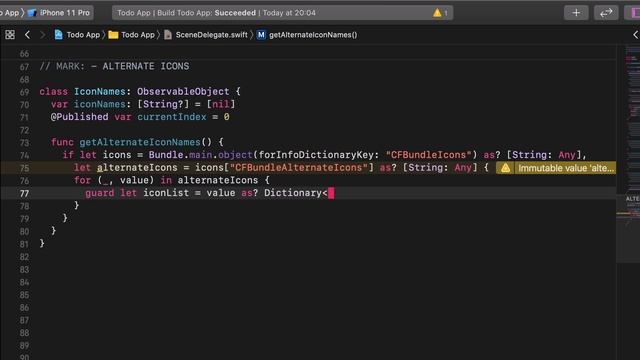
Task: Open the related items grid menu
Action: [10, 35]
